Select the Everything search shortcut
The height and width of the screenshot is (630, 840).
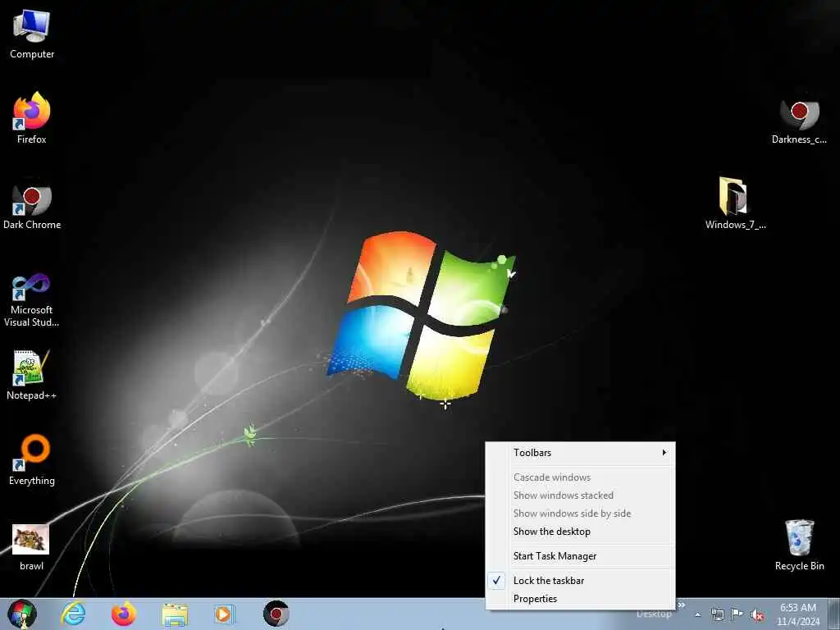pyautogui.click(x=32, y=459)
